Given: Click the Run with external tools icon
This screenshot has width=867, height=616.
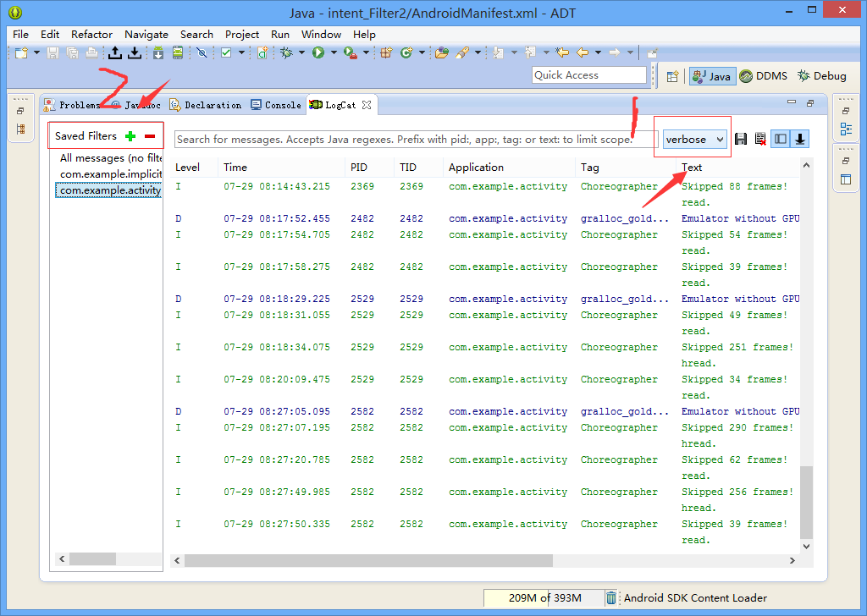Looking at the screenshot, I should [350, 53].
